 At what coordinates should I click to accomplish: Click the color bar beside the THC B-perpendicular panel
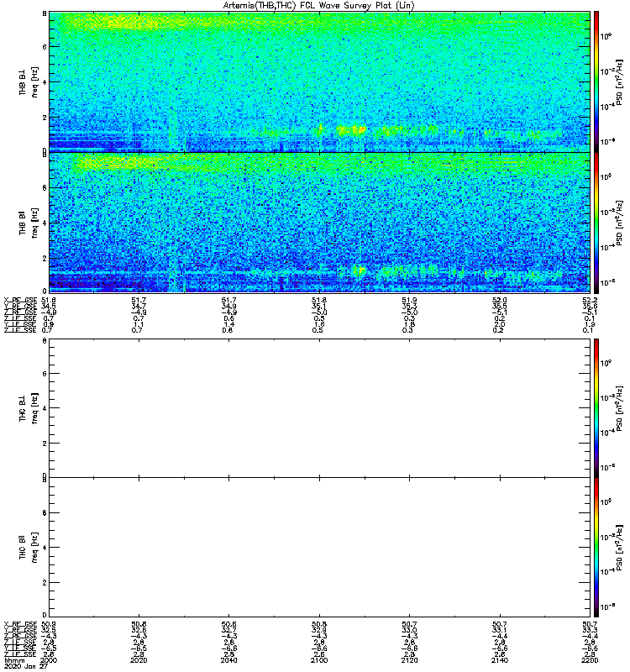click(596, 407)
